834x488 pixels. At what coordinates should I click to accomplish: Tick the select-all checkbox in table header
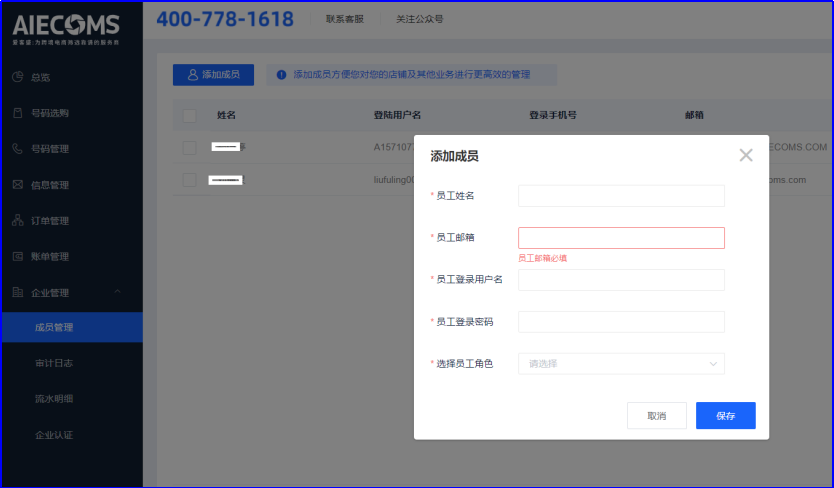pyautogui.click(x=189, y=115)
